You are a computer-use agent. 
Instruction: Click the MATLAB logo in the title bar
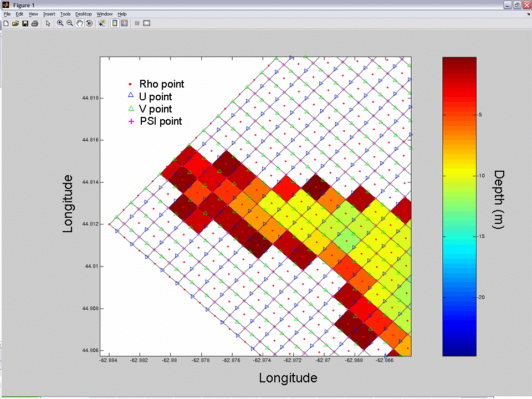tap(6, 5)
